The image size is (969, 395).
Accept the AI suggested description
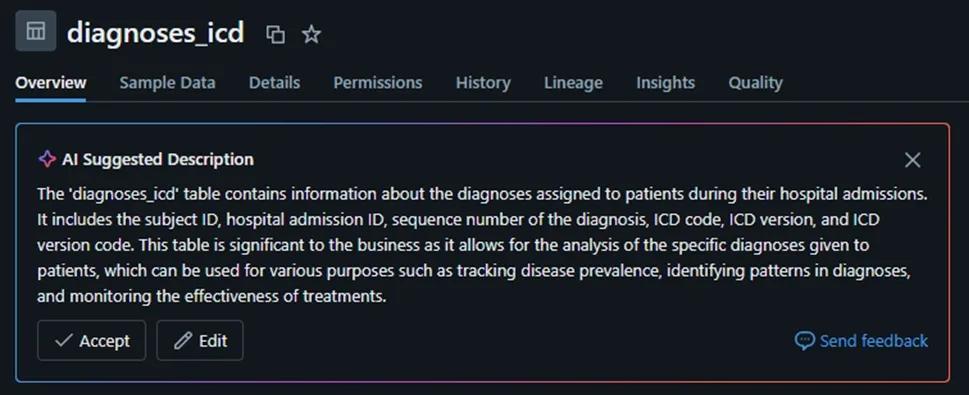point(91,341)
